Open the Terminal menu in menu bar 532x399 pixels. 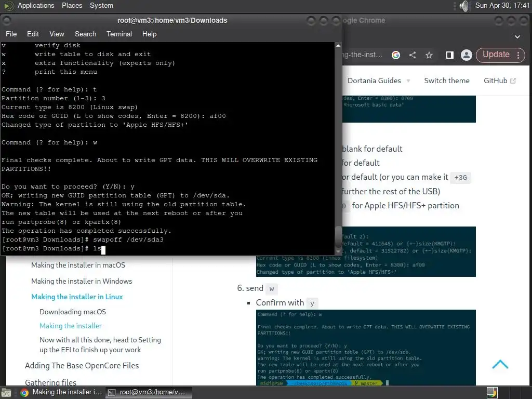119,34
